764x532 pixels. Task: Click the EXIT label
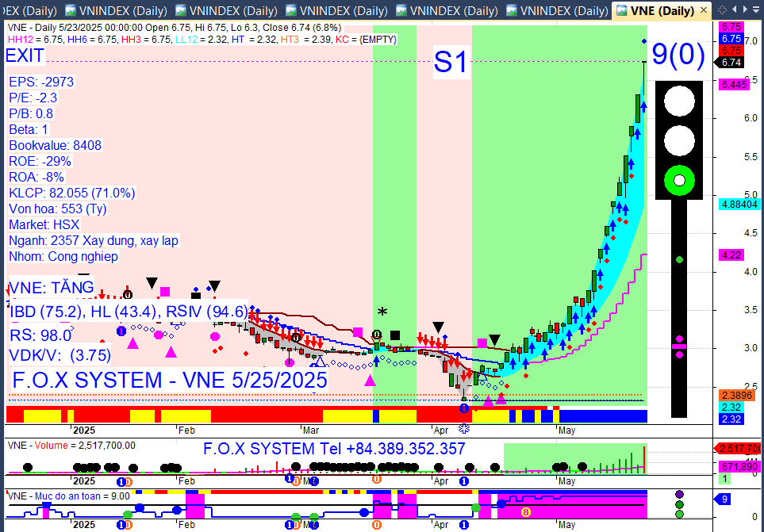tap(25, 56)
